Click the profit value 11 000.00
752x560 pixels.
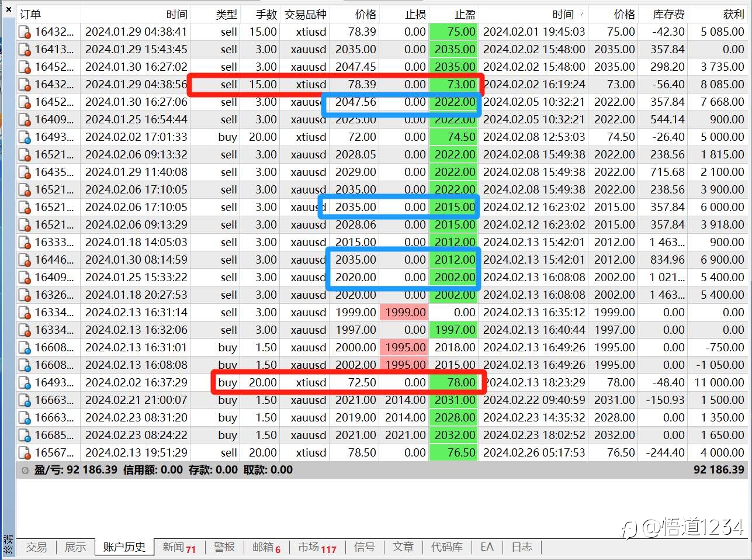(719, 383)
